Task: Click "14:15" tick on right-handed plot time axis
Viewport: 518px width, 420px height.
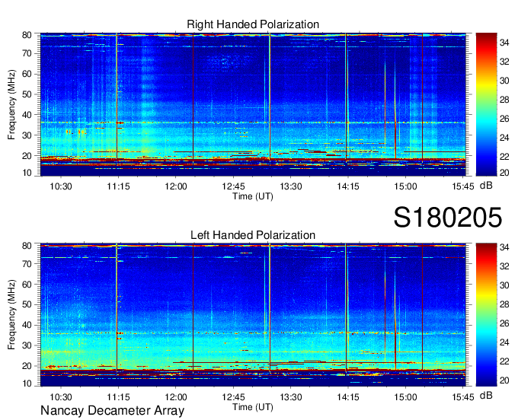Action: tap(348, 186)
